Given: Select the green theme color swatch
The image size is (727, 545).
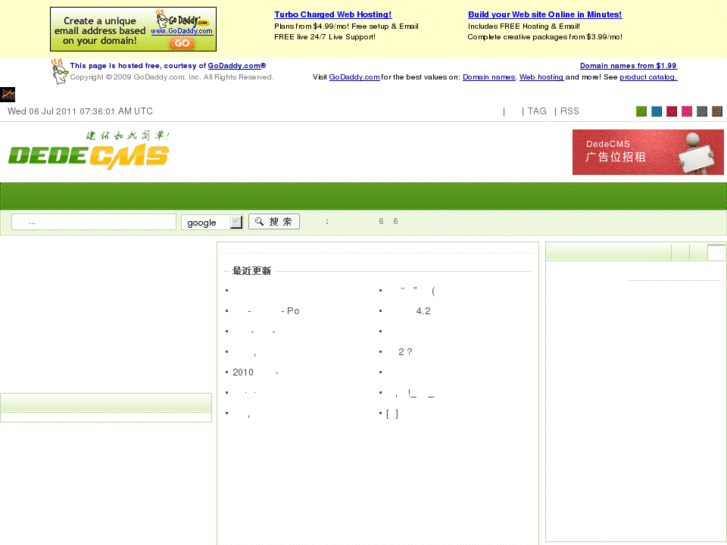Looking at the screenshot, I should (641, 111).
